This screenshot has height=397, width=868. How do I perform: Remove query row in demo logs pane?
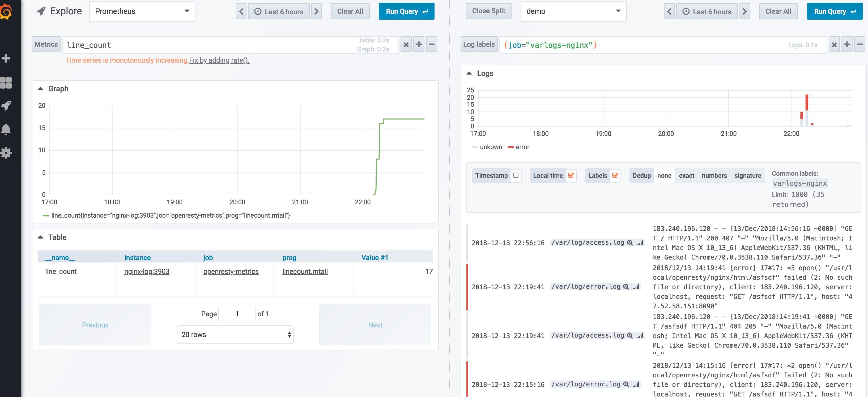pyautogui.click(x=860, y=44)
